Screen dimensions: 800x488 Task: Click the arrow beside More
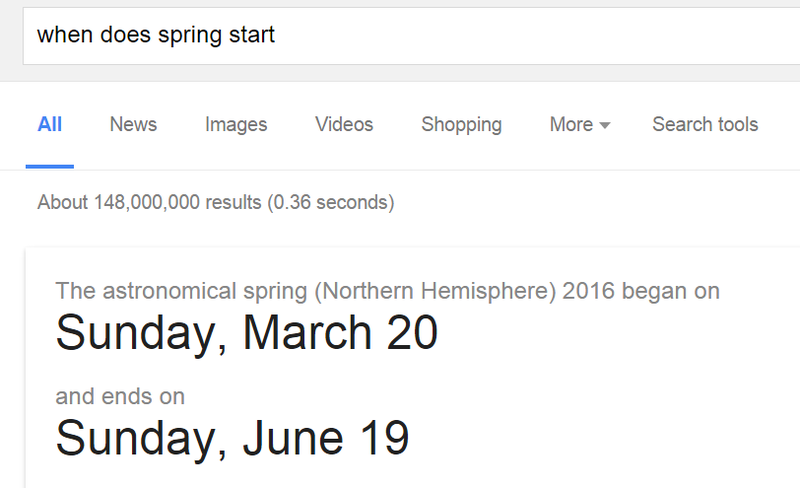604,126
